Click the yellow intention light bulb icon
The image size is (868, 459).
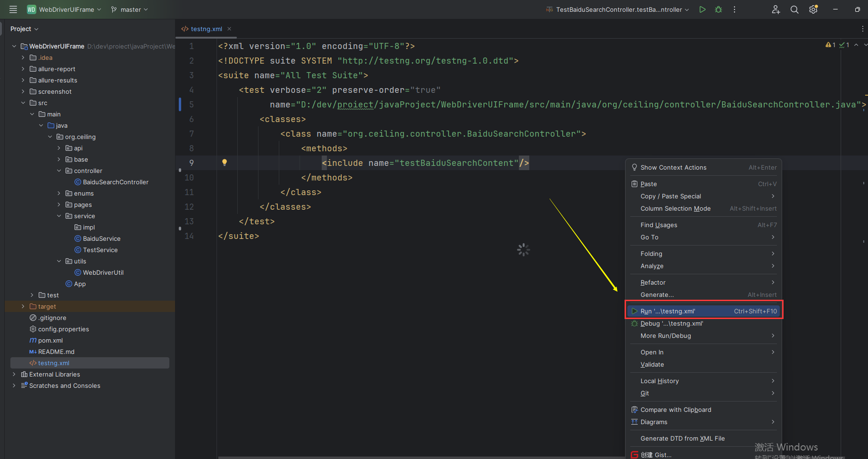coord(225,163)
